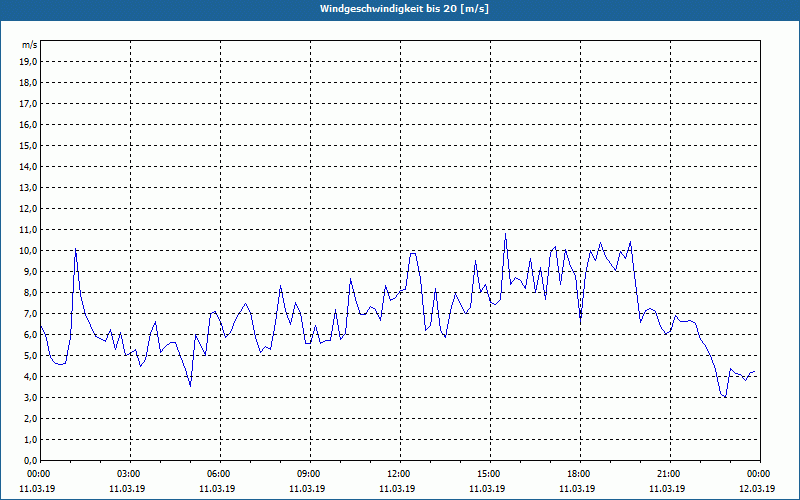
Task: Click the 09:00 time axis label
Action: pos(310,474)
